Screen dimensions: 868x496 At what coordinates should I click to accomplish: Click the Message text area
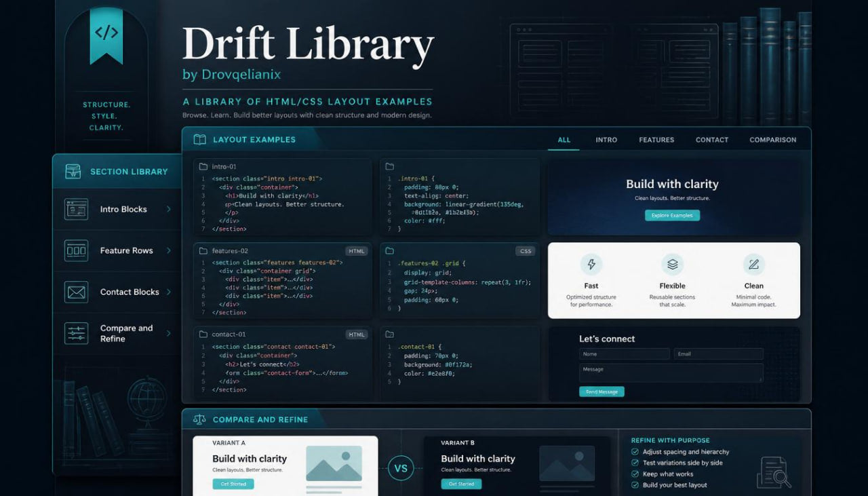[x=671, y=373]
